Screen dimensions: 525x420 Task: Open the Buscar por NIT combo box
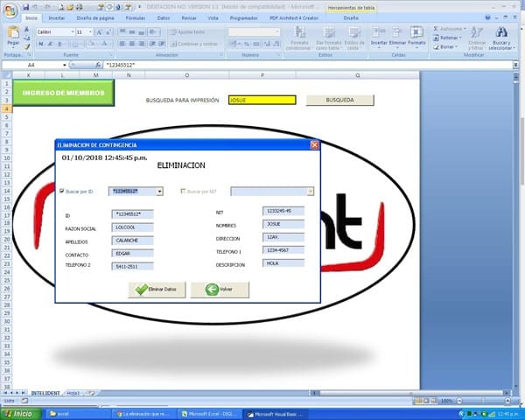(x=311, y=192)
